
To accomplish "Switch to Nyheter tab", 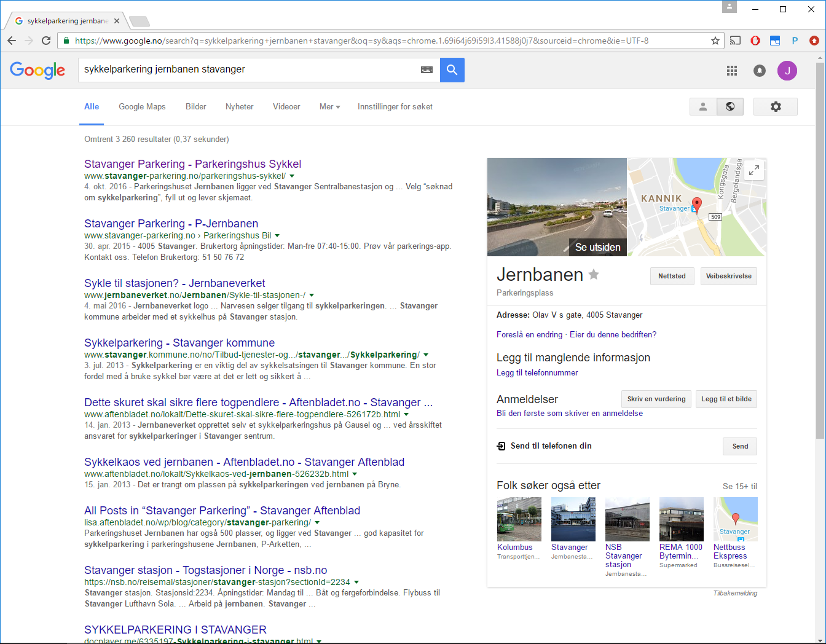I will point(240,106).
